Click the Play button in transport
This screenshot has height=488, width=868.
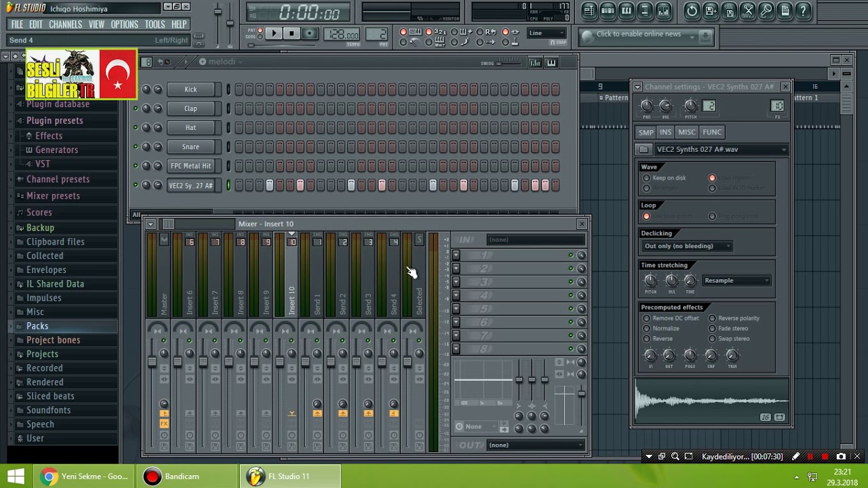(x=273, y=33)
